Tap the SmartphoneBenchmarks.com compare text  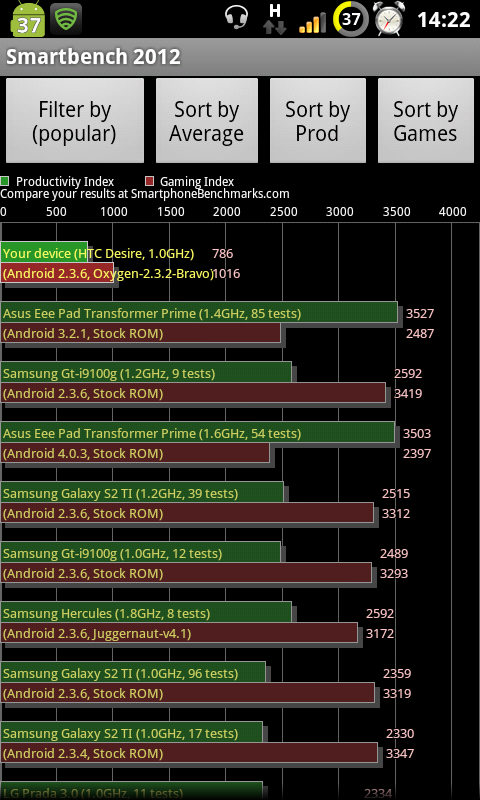145,194
